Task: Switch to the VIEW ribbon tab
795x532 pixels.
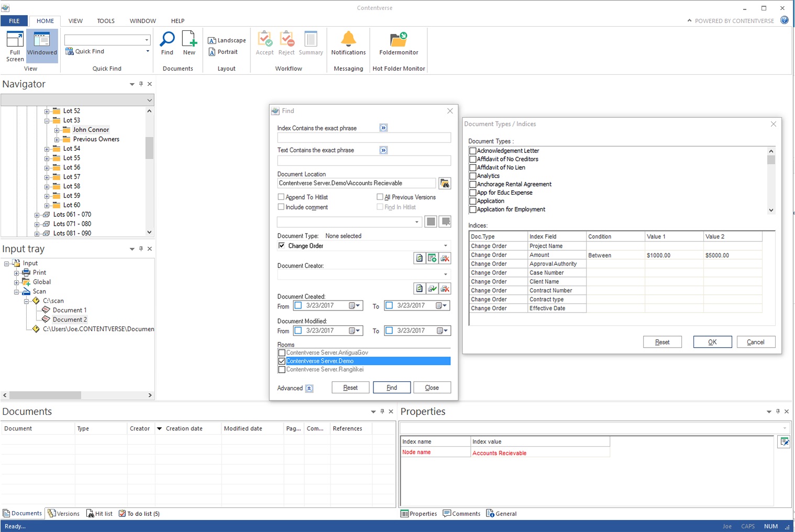Action: click(x=75, y=21)
